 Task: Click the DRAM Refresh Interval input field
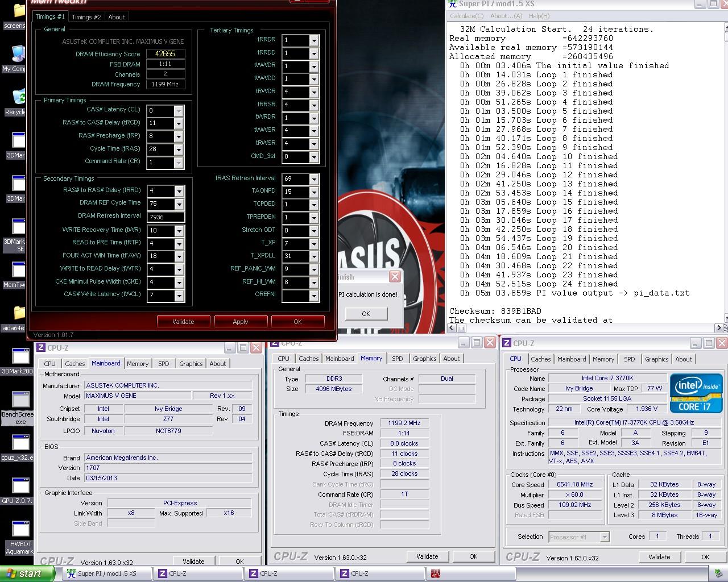166,217
